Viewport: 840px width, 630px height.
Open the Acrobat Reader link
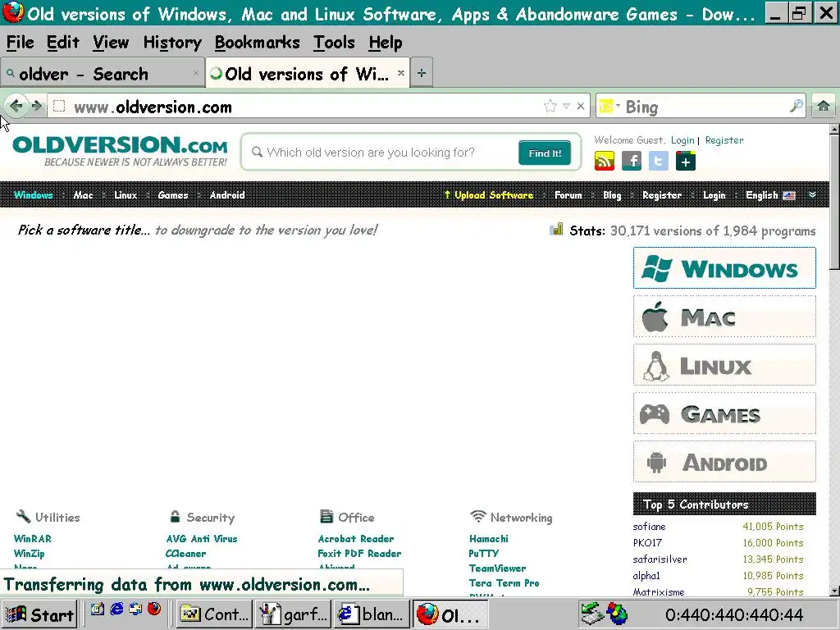click(x=356, y=538)
